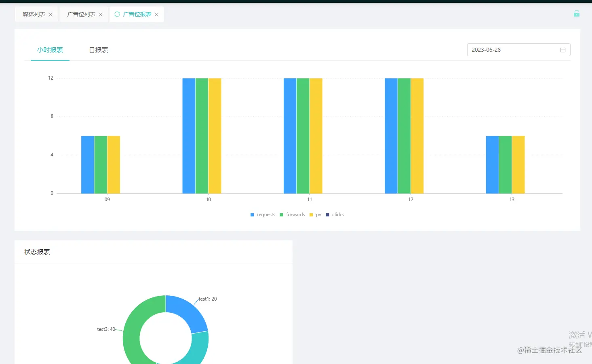Click the yellow pv bar at hour 11
Viewport: 592px width, 364px height.
(x=316, y=136)
